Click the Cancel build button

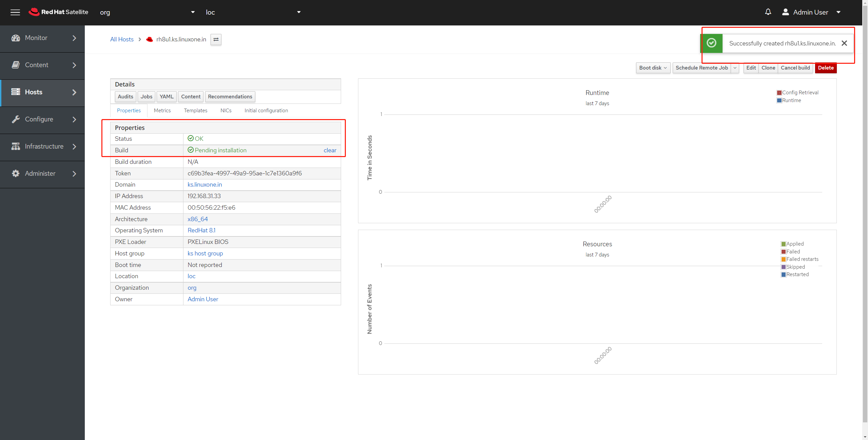click(795, 68)
